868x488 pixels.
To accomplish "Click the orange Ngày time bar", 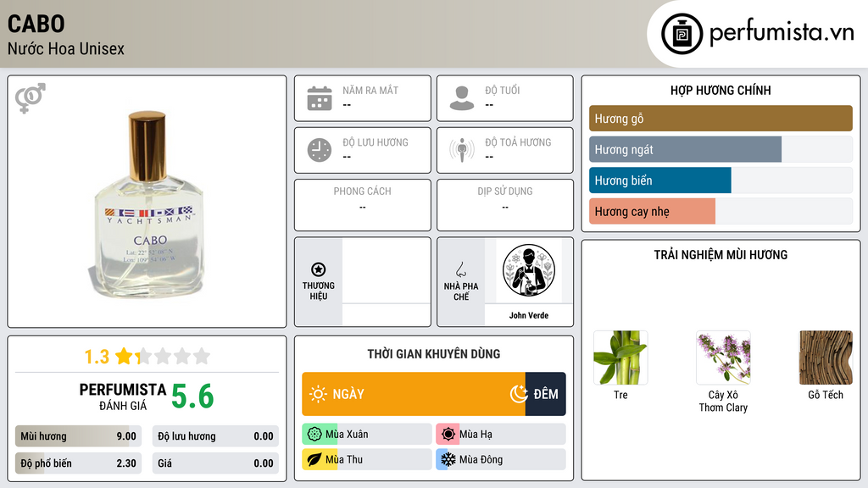I will [x=414, y=394].
